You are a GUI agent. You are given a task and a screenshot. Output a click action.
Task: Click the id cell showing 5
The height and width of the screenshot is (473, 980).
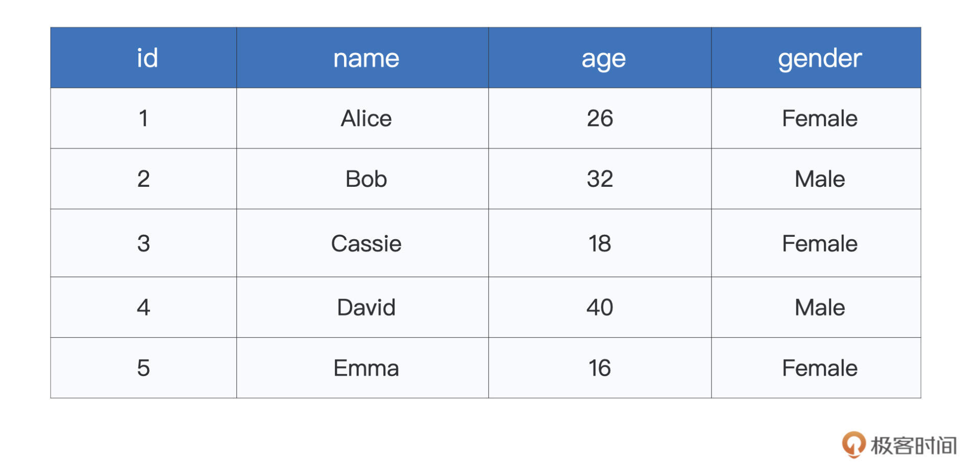pos(143,368)
